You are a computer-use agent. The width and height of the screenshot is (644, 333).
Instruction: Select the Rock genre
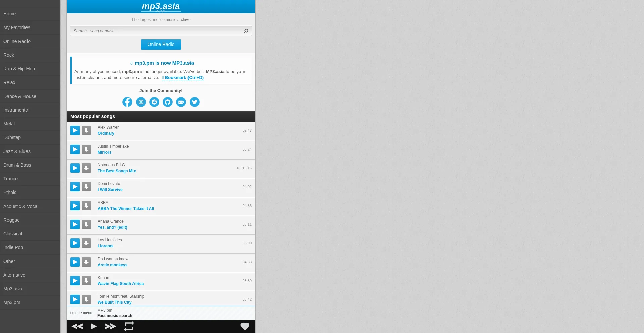click(x=30, y=55)
